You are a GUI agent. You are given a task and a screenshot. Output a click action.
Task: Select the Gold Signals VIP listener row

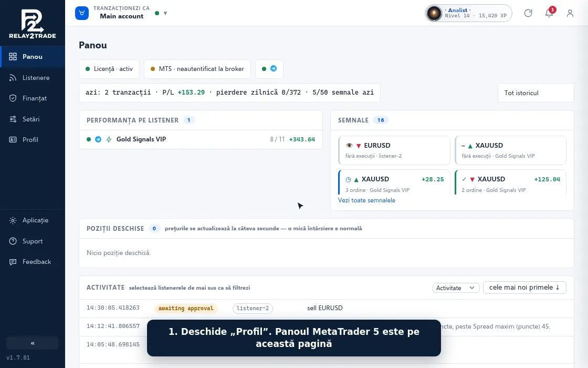[x=201, y=139]
